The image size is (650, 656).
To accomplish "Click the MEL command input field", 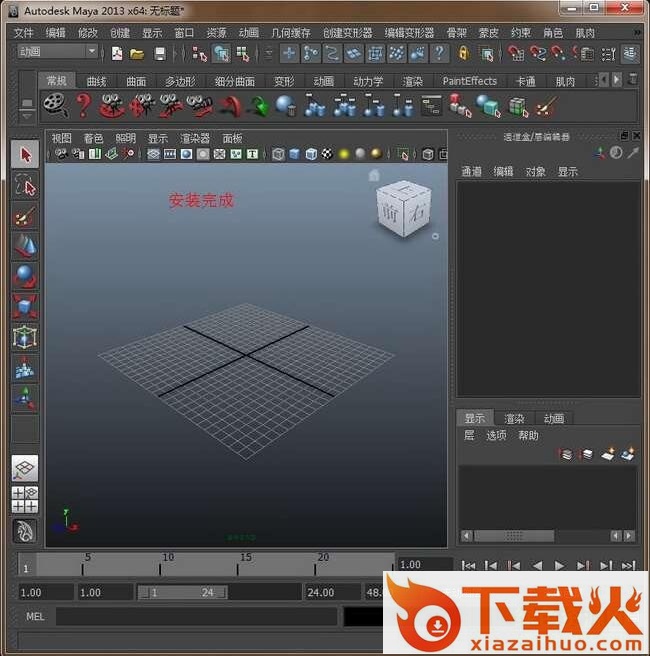I will (x=197, y=617).
